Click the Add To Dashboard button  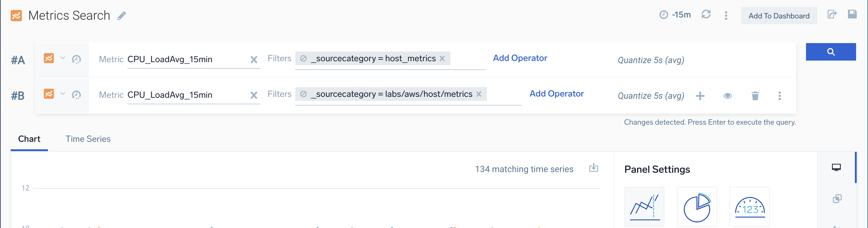pos(778,16)
